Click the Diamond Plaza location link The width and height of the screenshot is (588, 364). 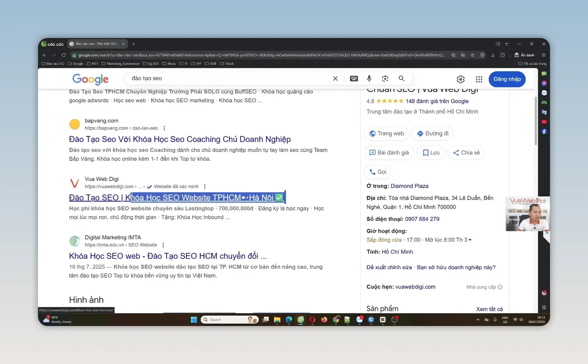click(409, 186)
